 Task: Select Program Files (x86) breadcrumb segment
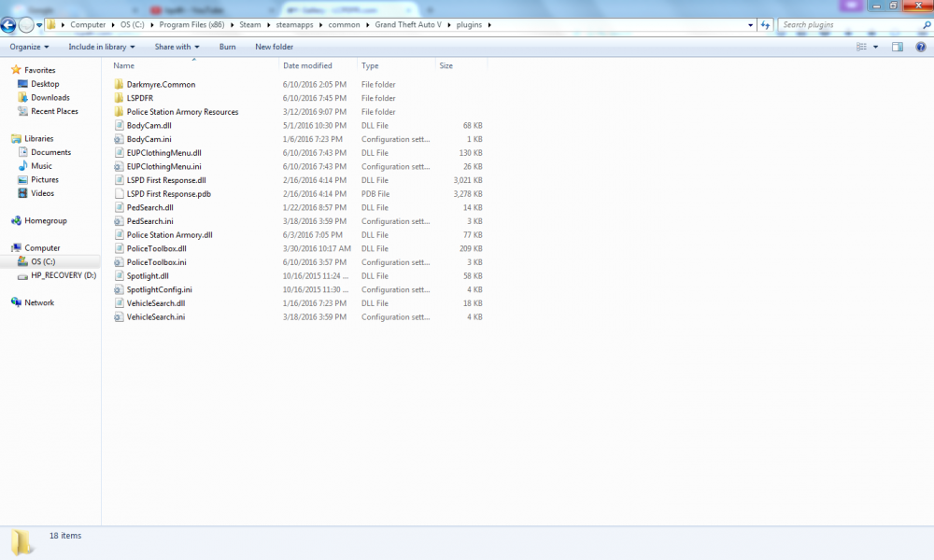(x=191, y=25)
